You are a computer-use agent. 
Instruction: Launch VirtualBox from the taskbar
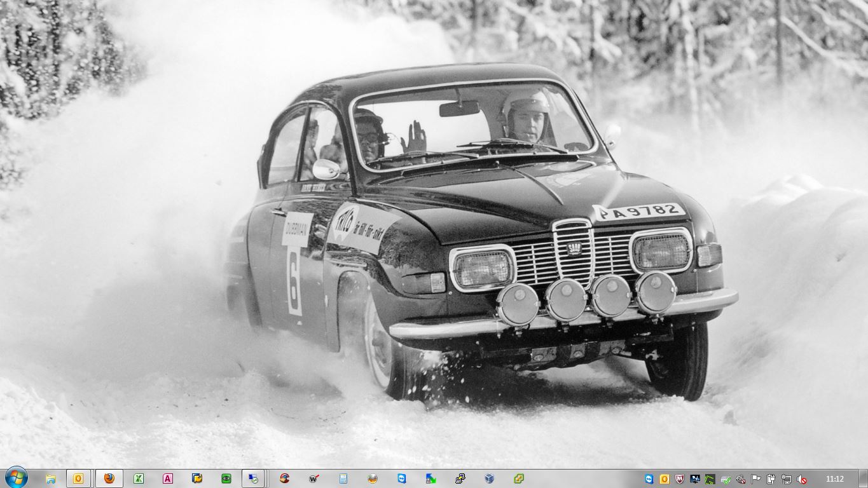pos(489,478)
